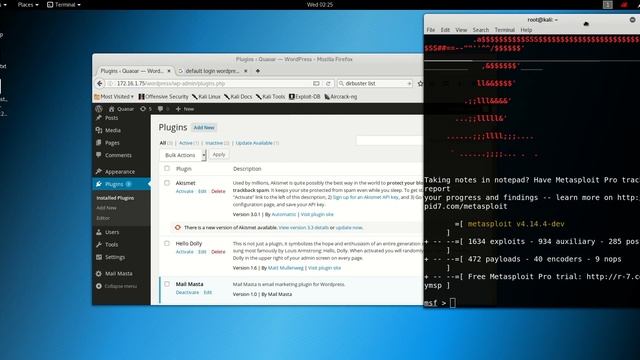Open Terminal menu in terminal window menubar
Screen dimensions: 640x360
click(504, 30)
